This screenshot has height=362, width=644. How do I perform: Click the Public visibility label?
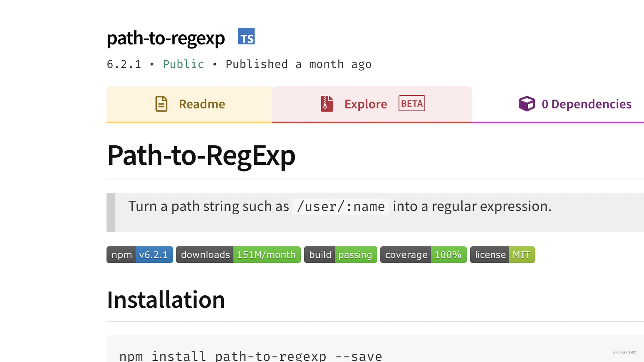183,64
